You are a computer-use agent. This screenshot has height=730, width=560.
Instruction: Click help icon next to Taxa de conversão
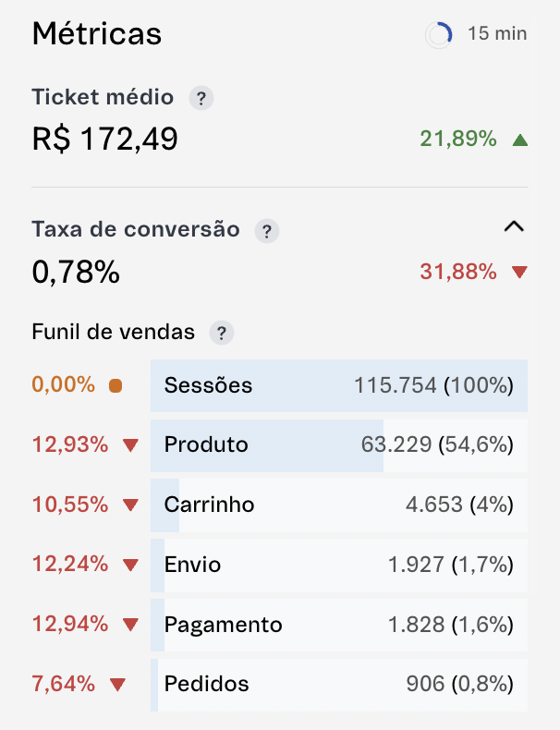click(x=267, y=231)
